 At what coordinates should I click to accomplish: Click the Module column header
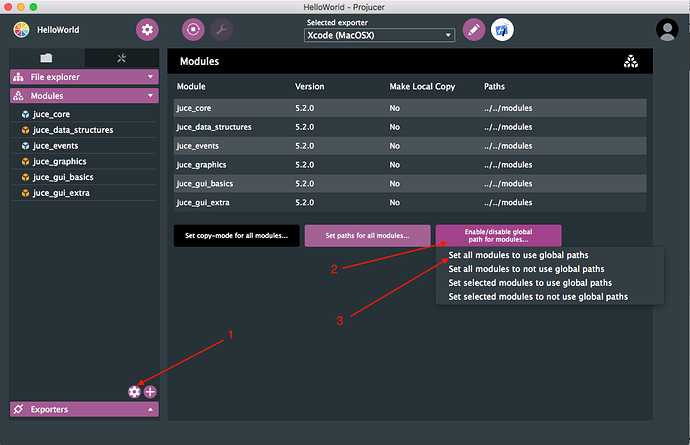click(x=191, y=86)
